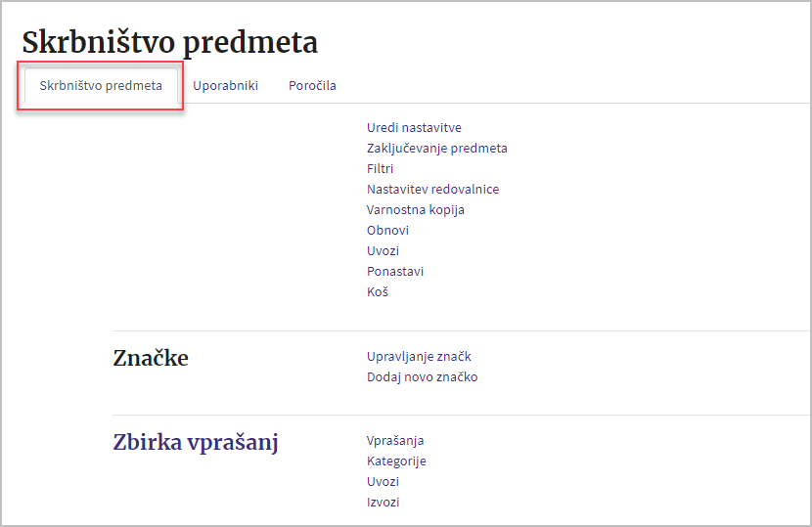Open the Koš link
This screenshot has width=812, height=527.
tap(378, 292)
